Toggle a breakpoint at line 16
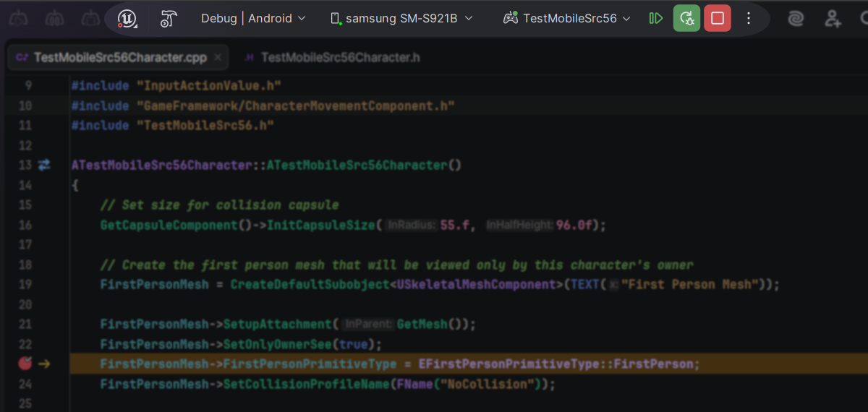868x412 pixels. coord(25,225)
